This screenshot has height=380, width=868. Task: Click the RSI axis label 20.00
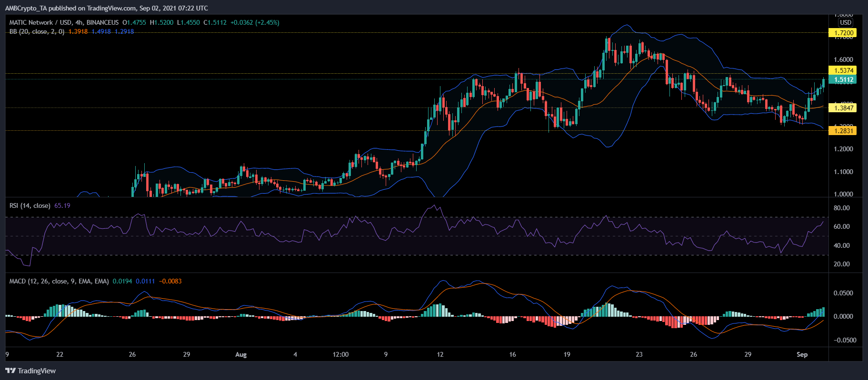pyautogui.click(x=842, y=264)
